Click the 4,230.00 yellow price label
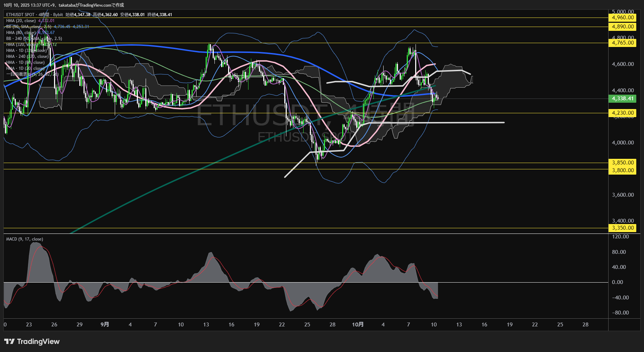The height and width of the screenshot is (352, 644). (623, 113)
